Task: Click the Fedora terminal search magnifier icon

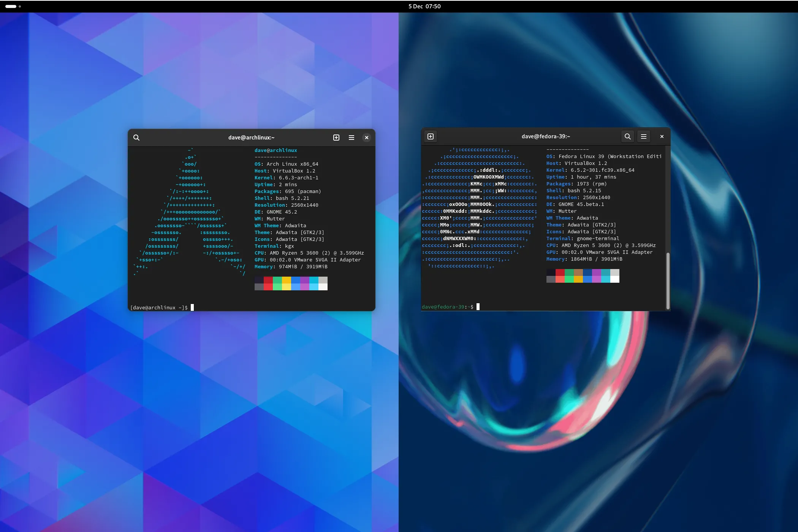Action: pyautogui.click(x=627, y=136)
